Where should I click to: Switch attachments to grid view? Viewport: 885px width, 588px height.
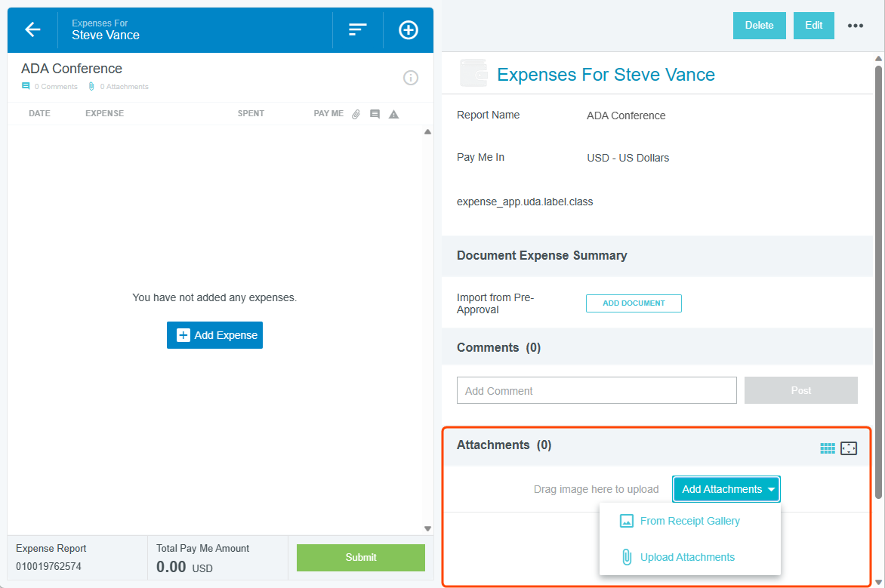pos(828,448)
